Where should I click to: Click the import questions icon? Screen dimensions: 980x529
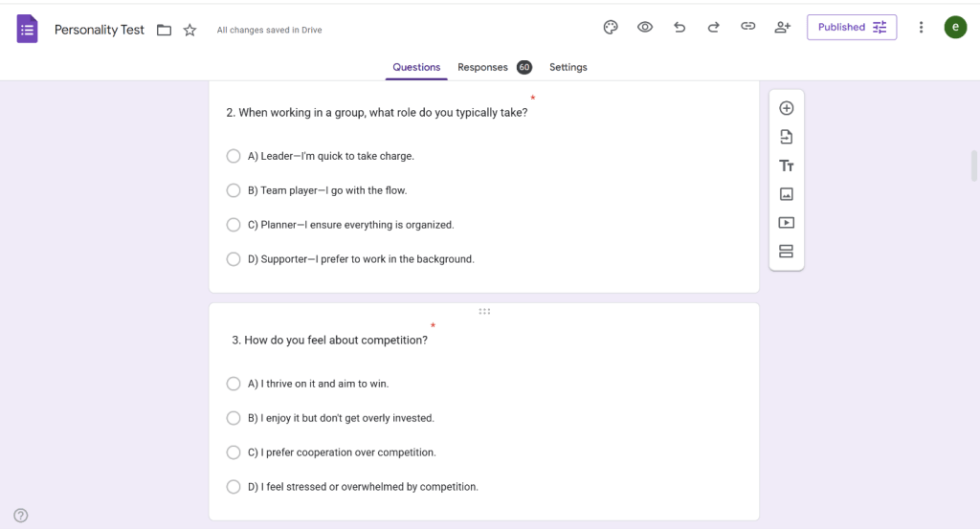pyautogui.click(x=787, y=137)
